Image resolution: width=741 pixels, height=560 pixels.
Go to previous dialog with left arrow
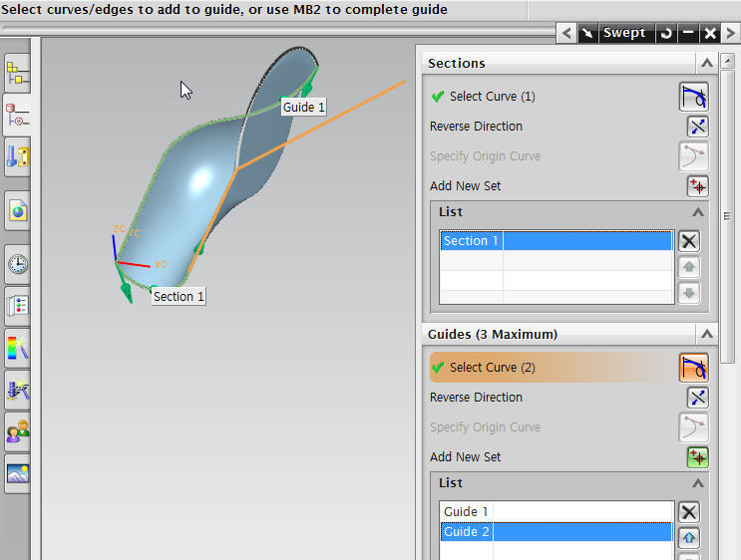[567, 33]
